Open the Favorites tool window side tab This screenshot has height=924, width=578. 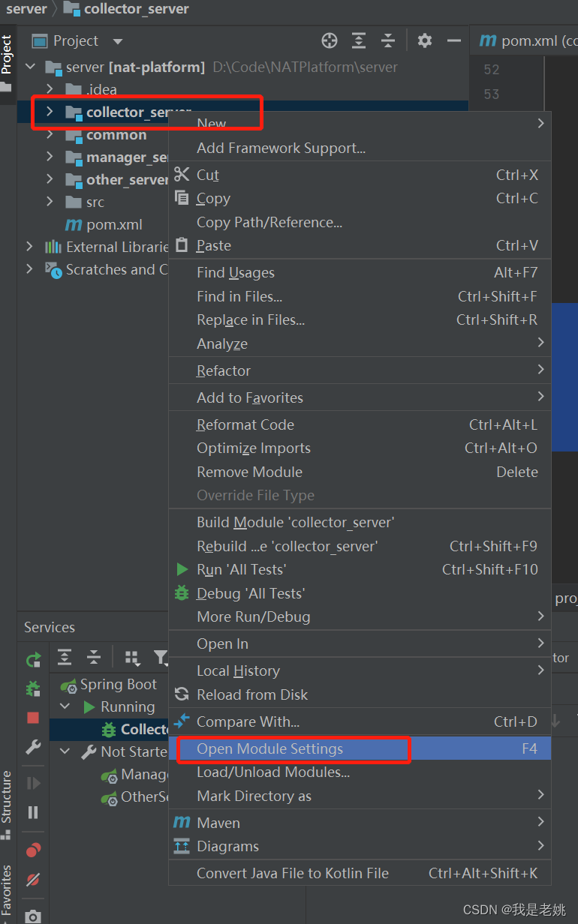pyautogui.click(x=7, y=892)
